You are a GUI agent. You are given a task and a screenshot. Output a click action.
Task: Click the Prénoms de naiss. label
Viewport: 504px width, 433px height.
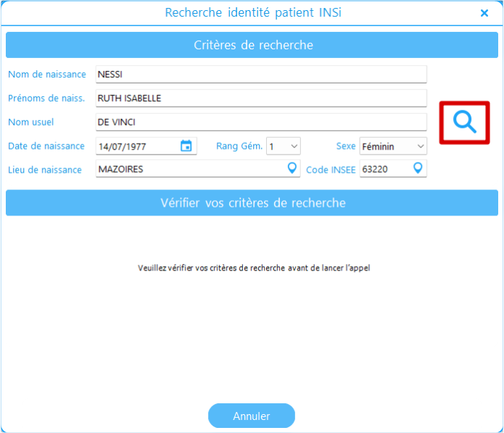click(46, 98)
